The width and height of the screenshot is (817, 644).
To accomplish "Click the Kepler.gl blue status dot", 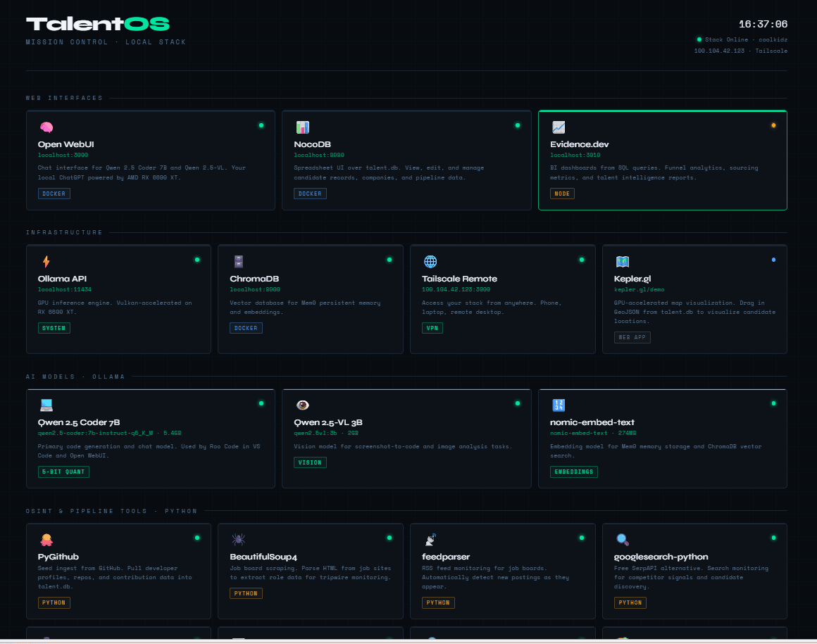I will (773, 260).
